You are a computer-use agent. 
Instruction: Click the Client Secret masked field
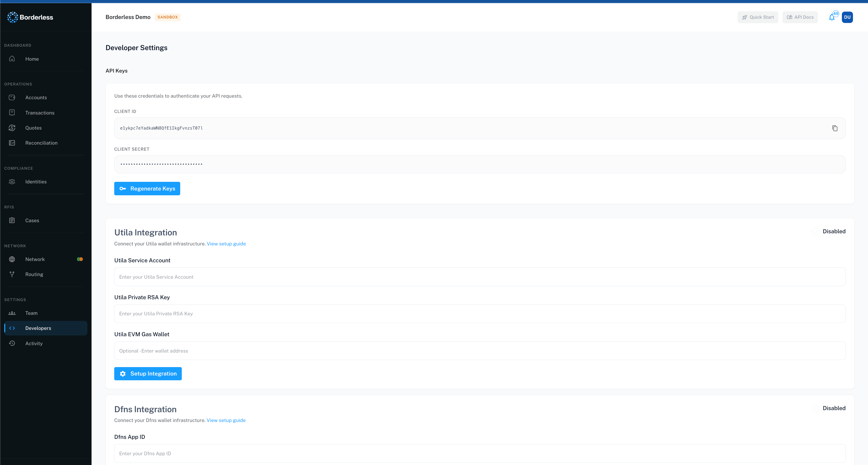coord(480,164)
